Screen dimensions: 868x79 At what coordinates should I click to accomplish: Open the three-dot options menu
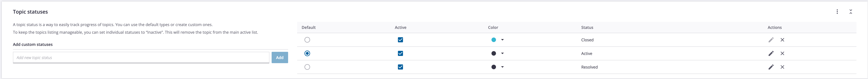[837, 11]
